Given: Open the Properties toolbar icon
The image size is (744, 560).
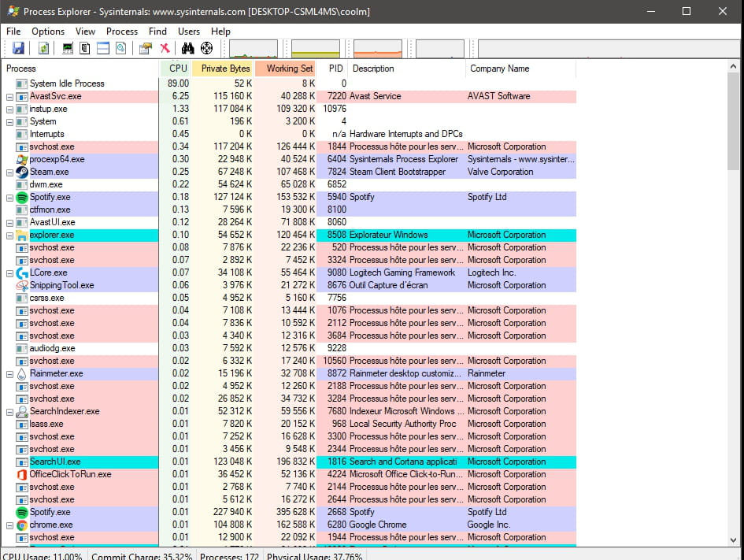Looking at the screenshot, I should [x=146, y=49].
